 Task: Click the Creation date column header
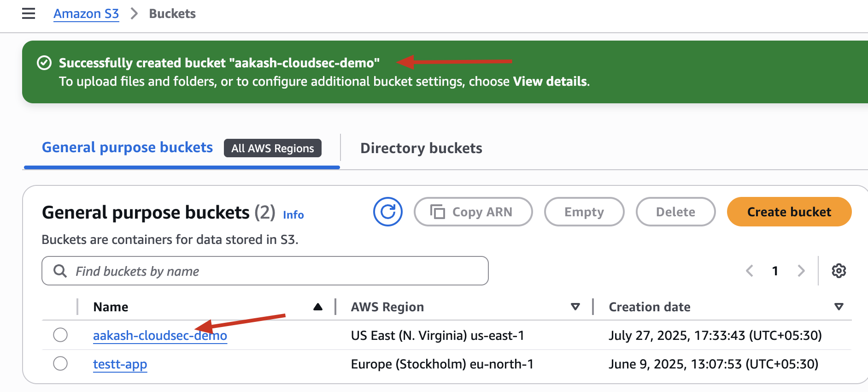pyautogui.click(x=650, y=307)
